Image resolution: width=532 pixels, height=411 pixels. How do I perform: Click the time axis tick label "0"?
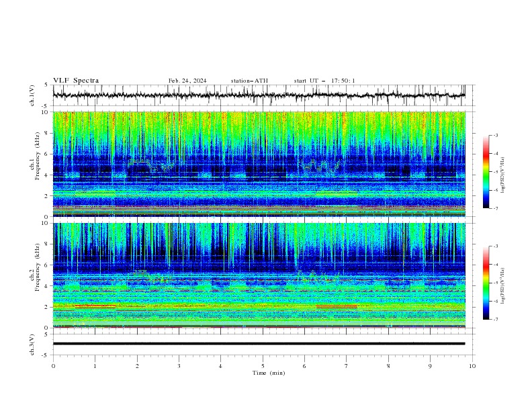pos(53,366)
